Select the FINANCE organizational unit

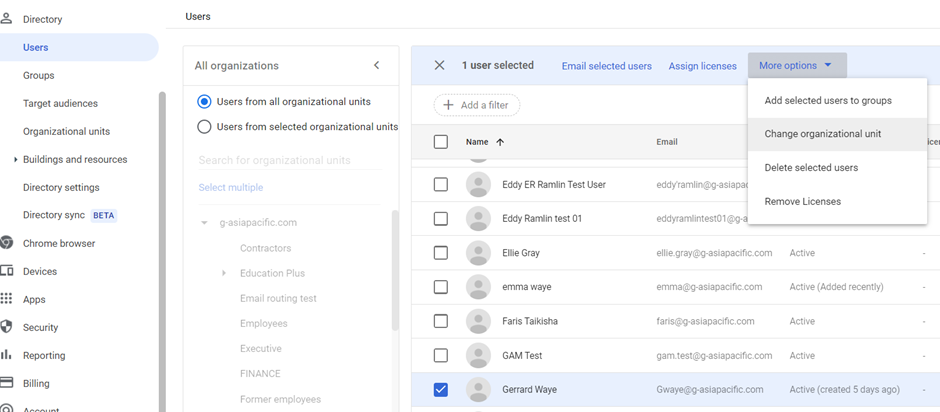click(260, 374)
